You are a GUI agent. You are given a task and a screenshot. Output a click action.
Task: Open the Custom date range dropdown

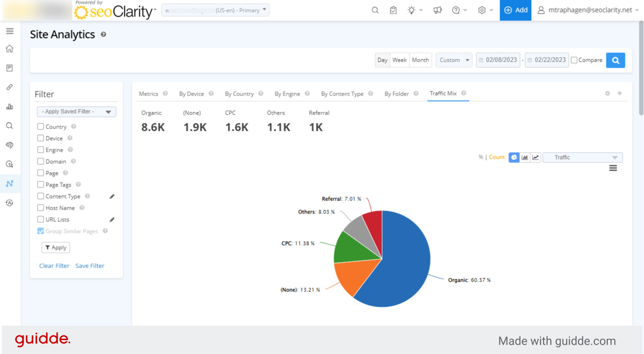(454, 60)
